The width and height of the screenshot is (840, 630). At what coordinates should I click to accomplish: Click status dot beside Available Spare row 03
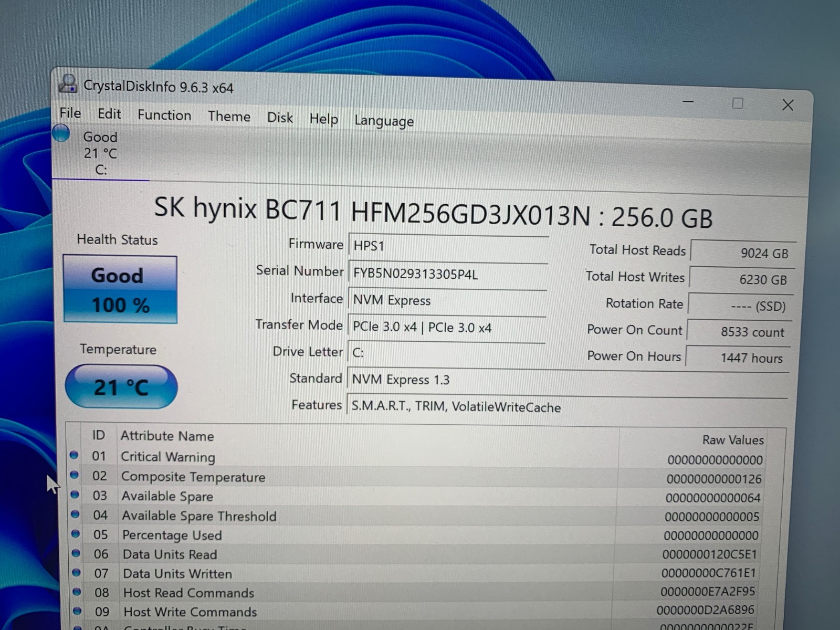[x=75, y=495]
